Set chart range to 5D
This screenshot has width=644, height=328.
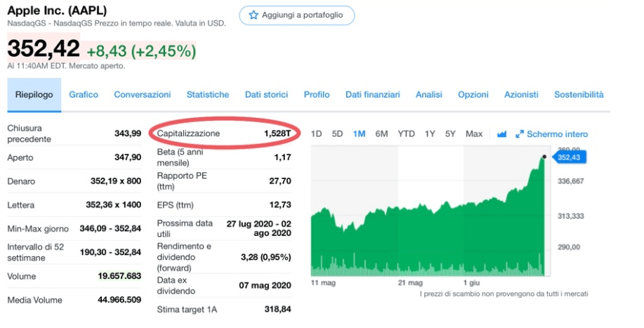(x=337, y=134)
